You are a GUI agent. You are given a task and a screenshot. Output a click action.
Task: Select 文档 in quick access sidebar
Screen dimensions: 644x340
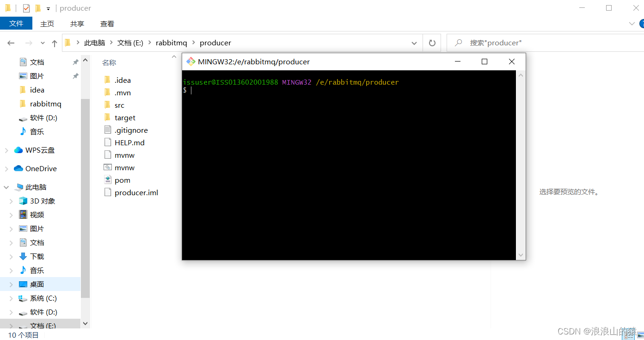[x=37, y=62]
